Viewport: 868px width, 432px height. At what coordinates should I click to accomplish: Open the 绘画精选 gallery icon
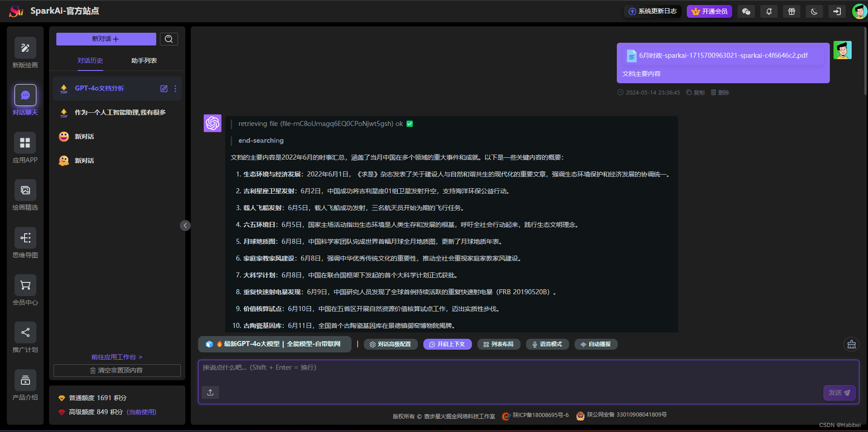(x=25, y=190)
